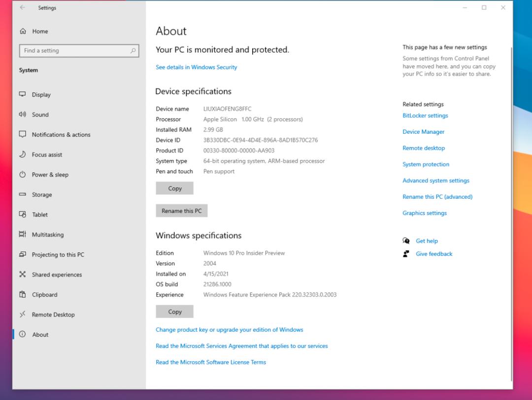Click Device ID value 3B330DBC-0E94-4D4E-896A-8AD1B570C276
Viewport: 532px width, 400px height.
[x=261, y=140]
